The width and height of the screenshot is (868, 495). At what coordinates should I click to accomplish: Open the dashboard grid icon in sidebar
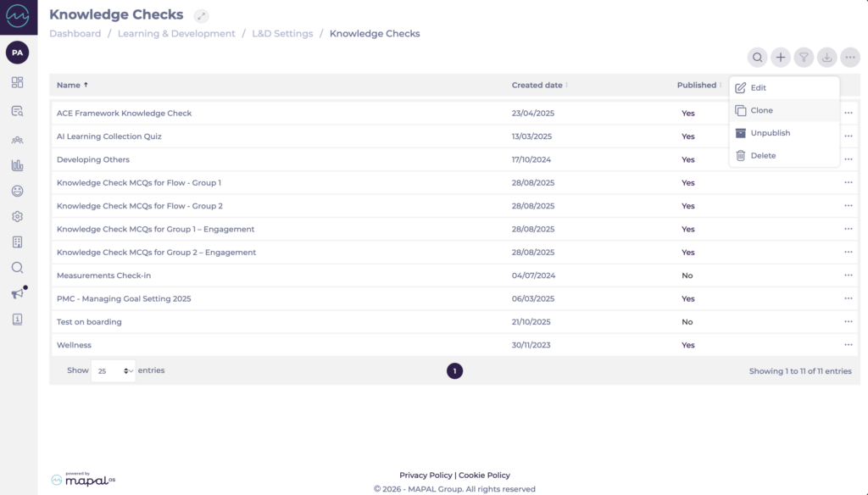coord(17,82)
